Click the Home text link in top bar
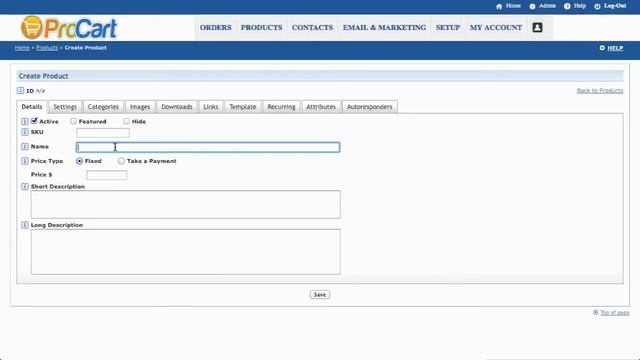640x360 pixels. click(x=513, y=6)
